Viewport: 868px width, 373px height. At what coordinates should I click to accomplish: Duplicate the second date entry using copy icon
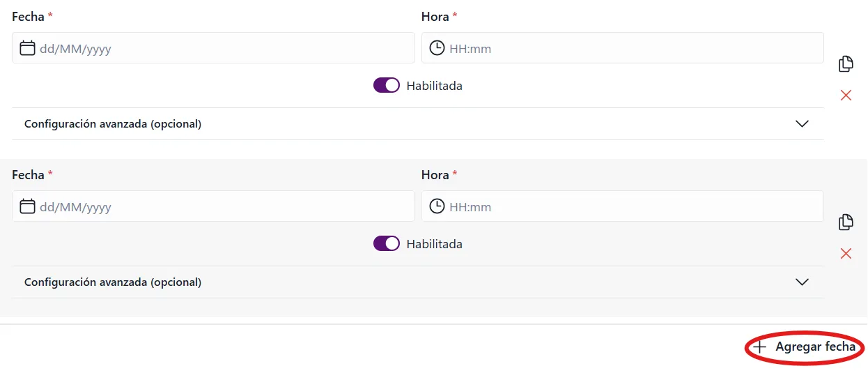tap(846, 222)
